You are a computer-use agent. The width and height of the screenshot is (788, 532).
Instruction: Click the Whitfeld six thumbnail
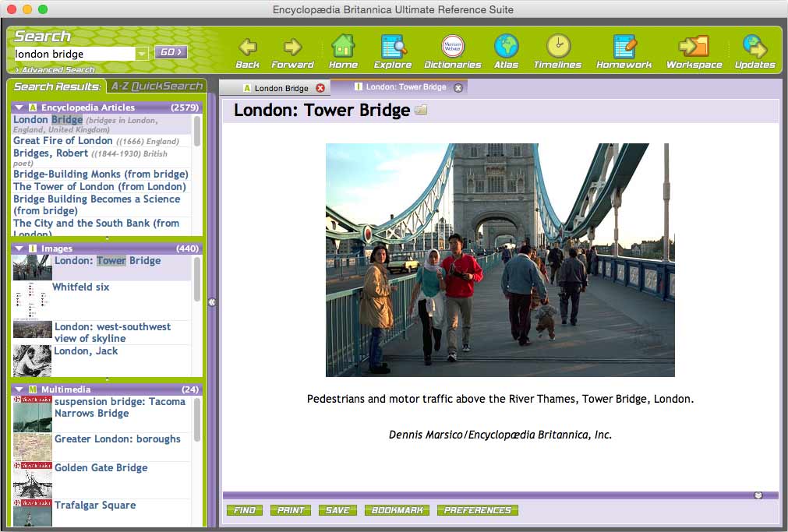tap(31, 301)
